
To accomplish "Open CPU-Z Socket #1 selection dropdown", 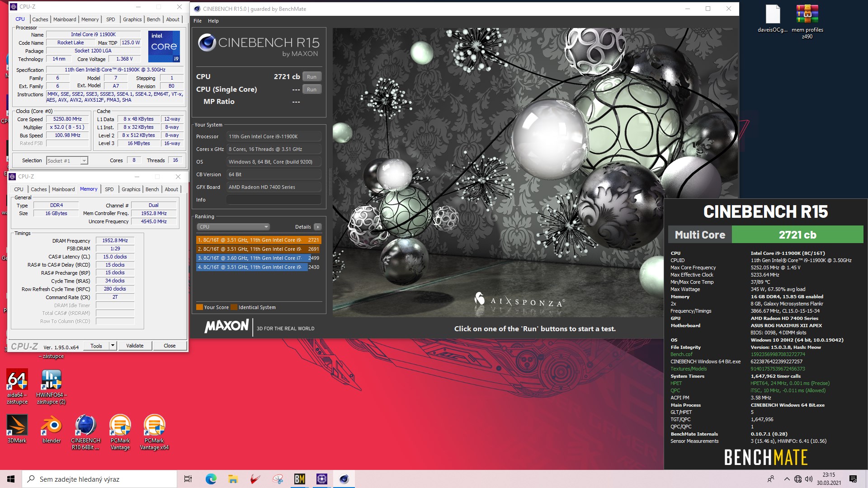I will (67, 160).
